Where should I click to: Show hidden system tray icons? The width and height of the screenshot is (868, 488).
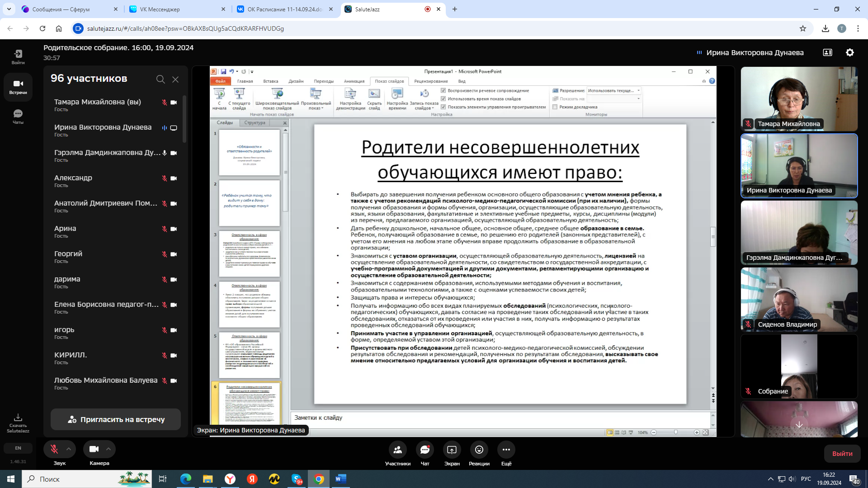pyautogui.click(x=770, y=479)
